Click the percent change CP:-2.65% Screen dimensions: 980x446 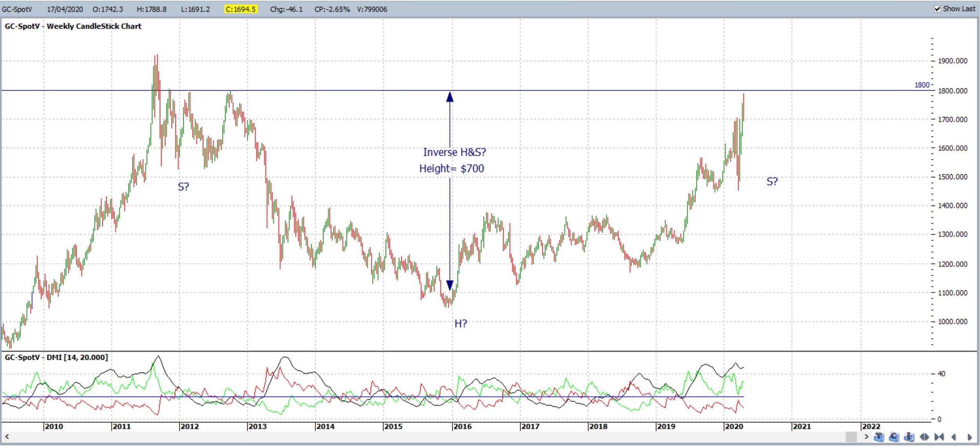[x=332, y=9]
